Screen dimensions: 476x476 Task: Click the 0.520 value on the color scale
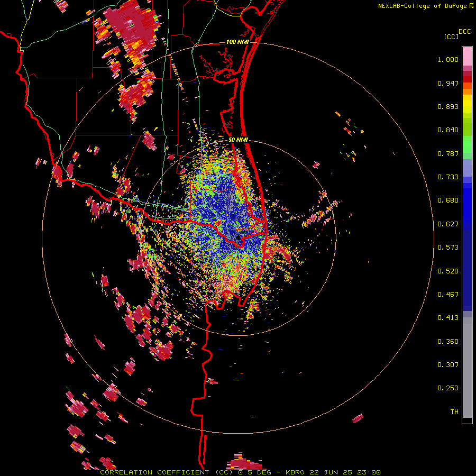(448, 271)
